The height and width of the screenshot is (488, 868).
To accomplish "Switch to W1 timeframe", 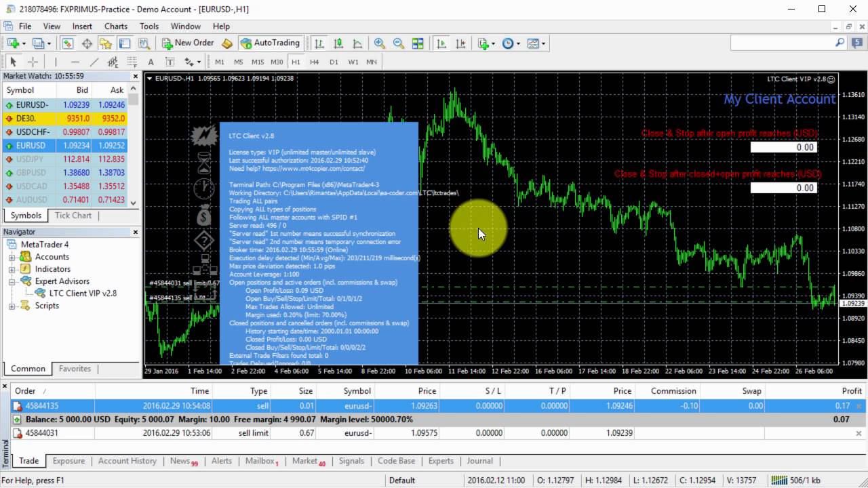I will point(353,62).
